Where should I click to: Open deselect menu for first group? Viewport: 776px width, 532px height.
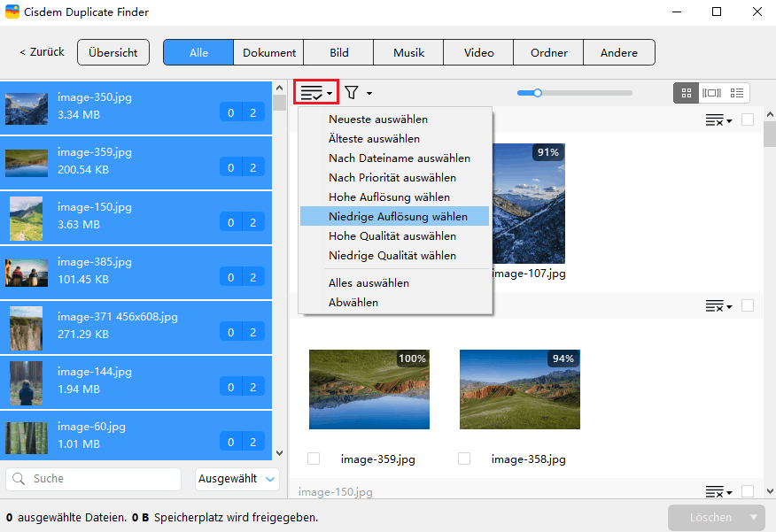pyautogui.click(x=718, y=120)
